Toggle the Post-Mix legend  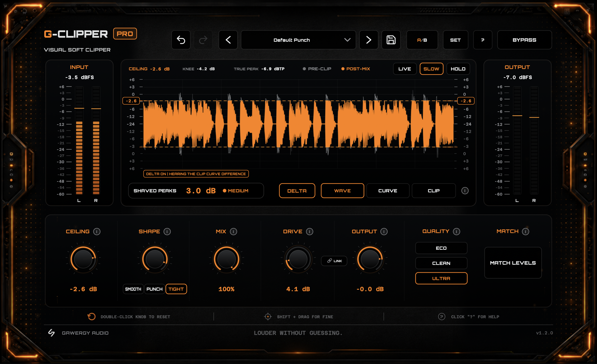point(356,69)
